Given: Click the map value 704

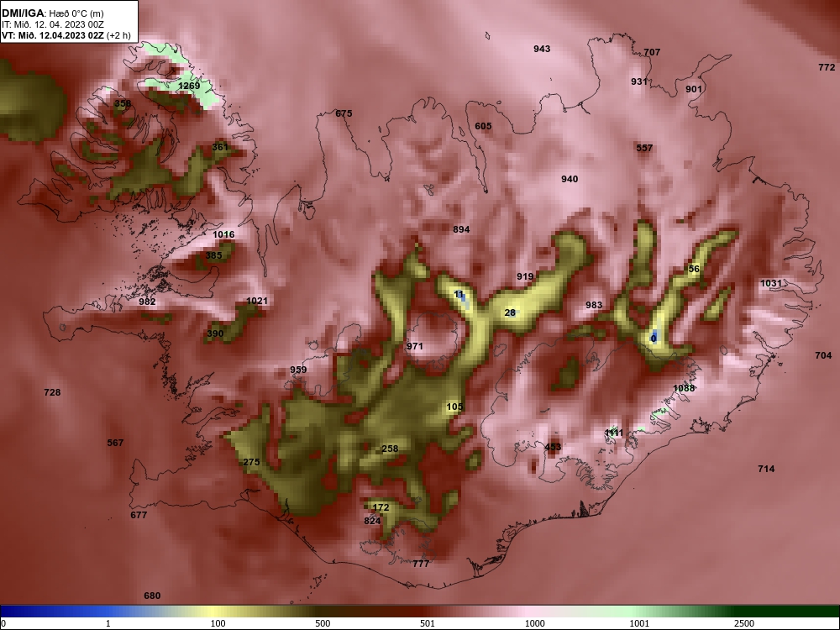Looking at the screenshot, I should coord(823,355).
